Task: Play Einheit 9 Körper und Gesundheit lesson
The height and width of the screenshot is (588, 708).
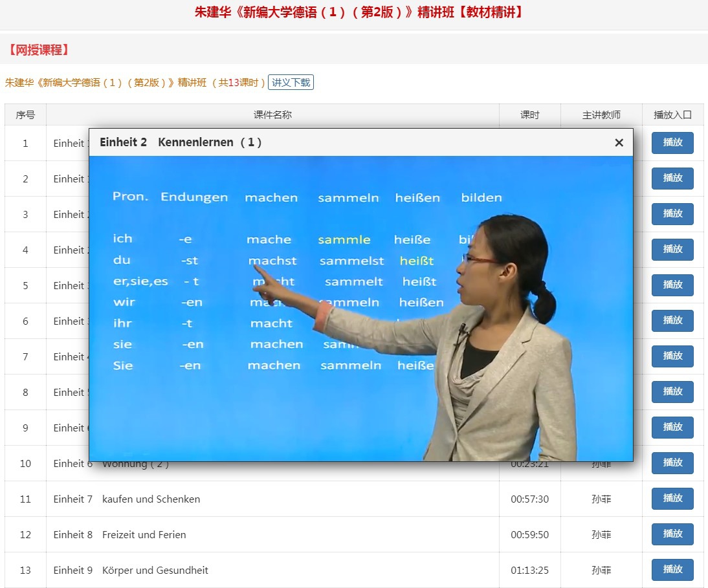Action: click(x=672, y=570)
